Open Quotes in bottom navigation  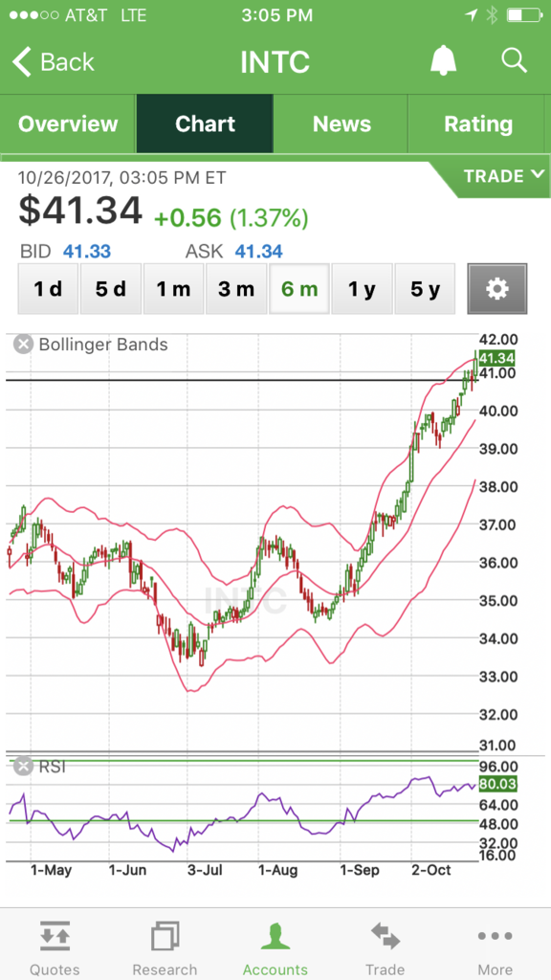click(55, 947)
